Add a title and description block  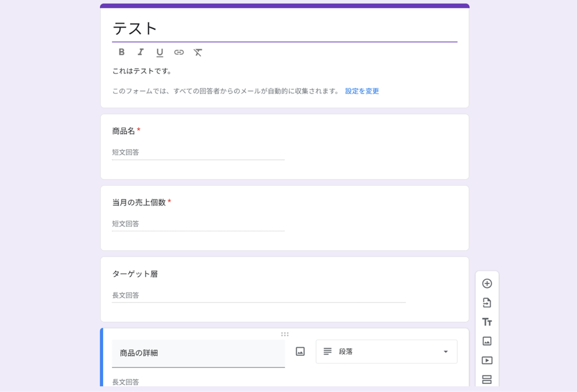point(487,322)
